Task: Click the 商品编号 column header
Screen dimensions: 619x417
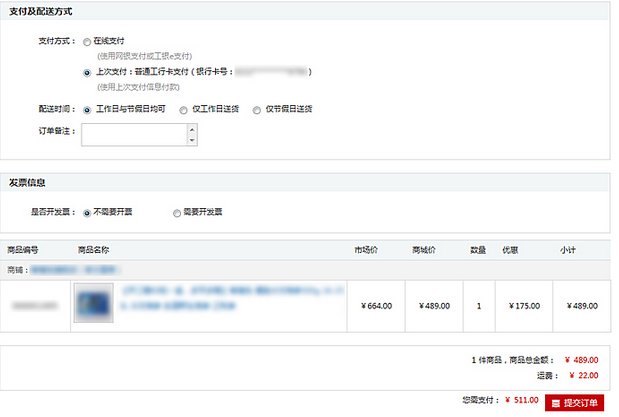Action: 23,250
